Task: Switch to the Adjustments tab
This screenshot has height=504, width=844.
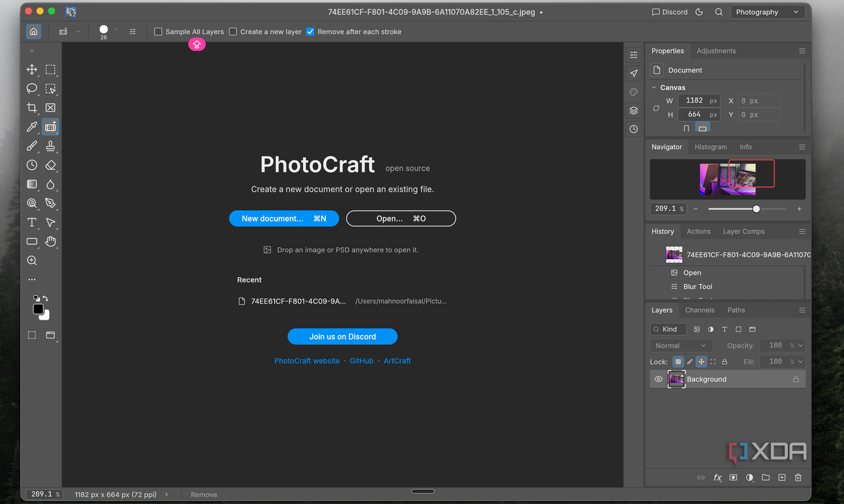Action: 716,51
